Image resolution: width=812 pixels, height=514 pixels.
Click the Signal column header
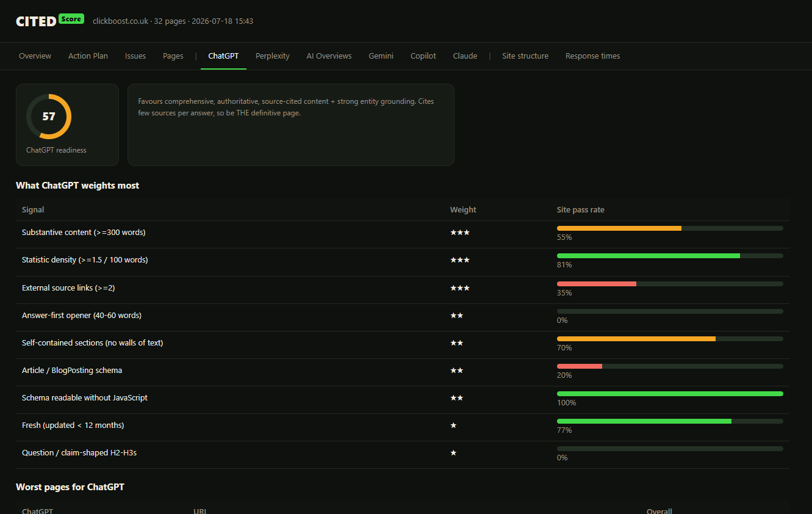pos(33,209)
